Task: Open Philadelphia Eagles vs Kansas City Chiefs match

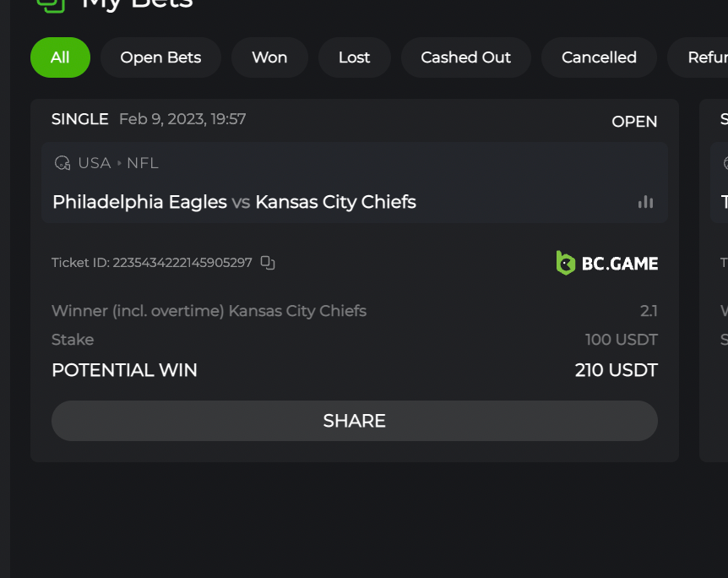Action: 234,202
